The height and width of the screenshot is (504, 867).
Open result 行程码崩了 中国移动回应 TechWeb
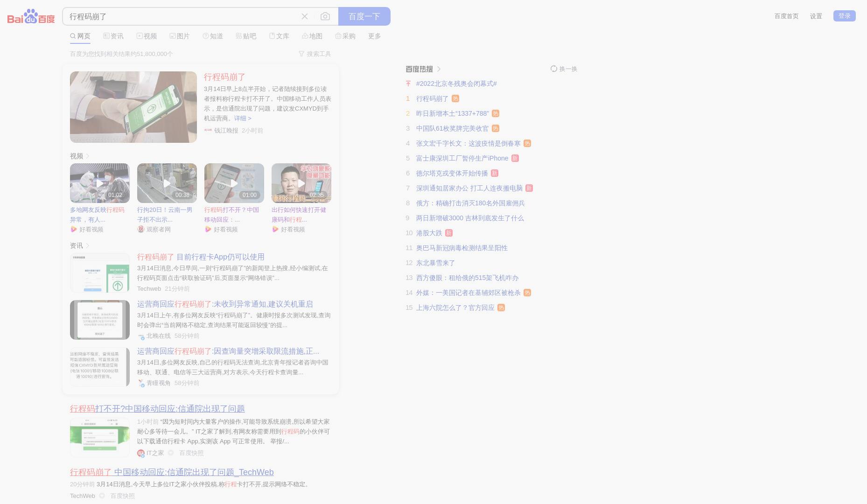pos(172,472)
